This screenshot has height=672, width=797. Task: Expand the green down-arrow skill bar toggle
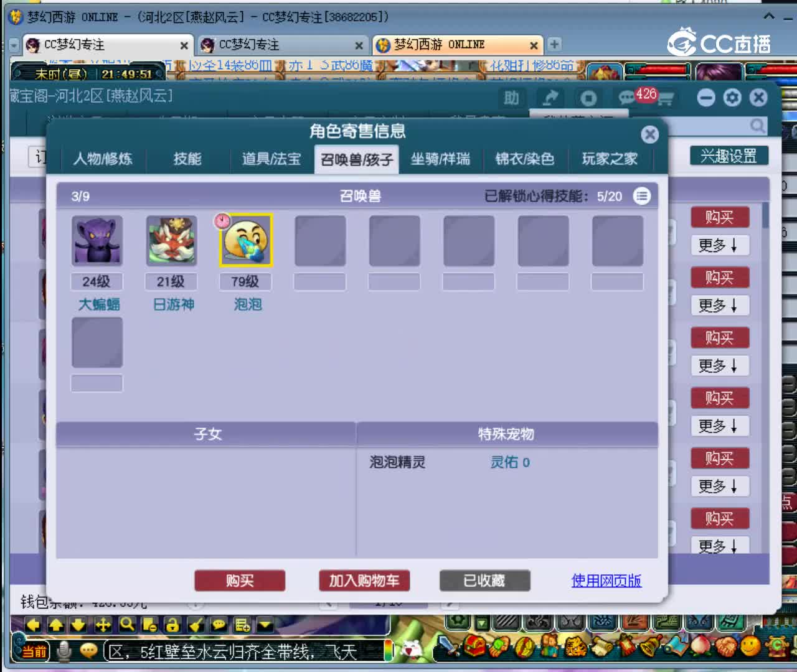point(482,622)
